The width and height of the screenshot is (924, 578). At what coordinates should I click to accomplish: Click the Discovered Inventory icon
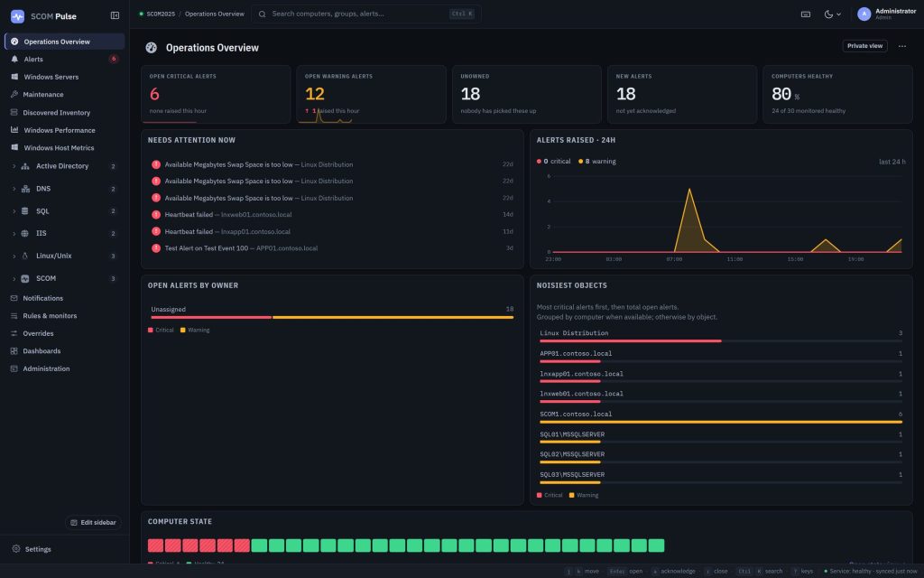coord(14,112)
